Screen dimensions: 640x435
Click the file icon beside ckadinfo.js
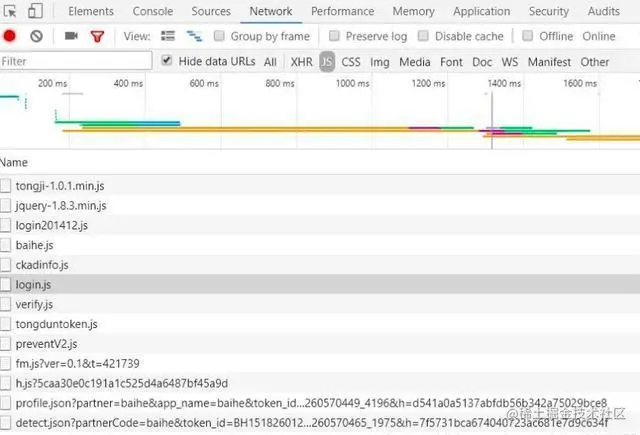[x=5, y=265]
